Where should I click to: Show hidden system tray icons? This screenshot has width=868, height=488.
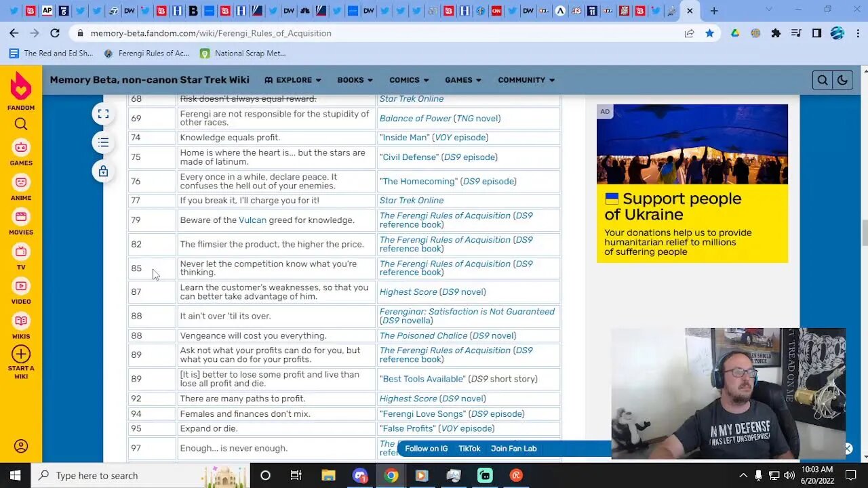743,475
